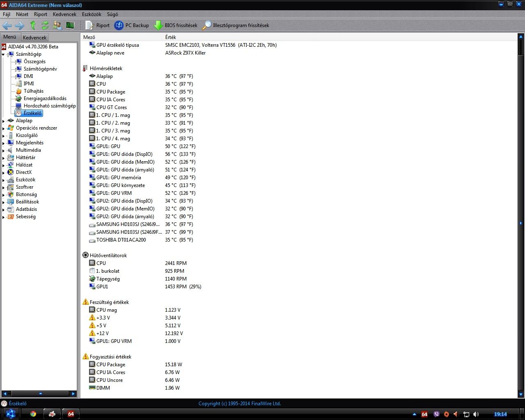Click the Eszközök tree icon
Viewport: 525px width, 420px height.
11,180
